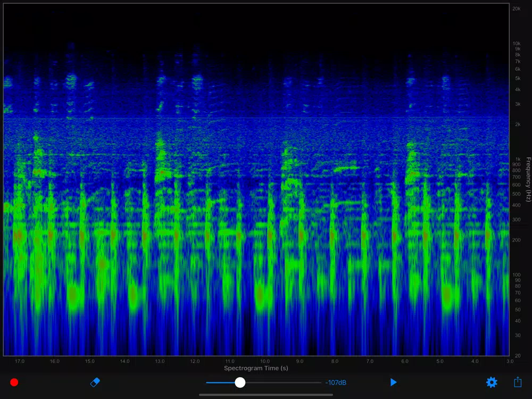Viewport: 532px width, 399px height.
Task: Click the 15.0 second time axis label
Action: click(89, 361)
